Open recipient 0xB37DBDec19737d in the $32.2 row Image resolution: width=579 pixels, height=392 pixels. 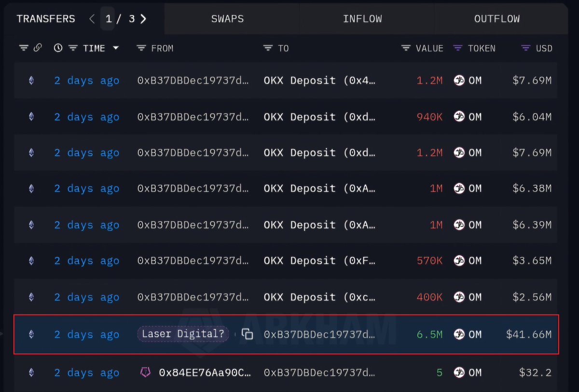tap(319, 373)
